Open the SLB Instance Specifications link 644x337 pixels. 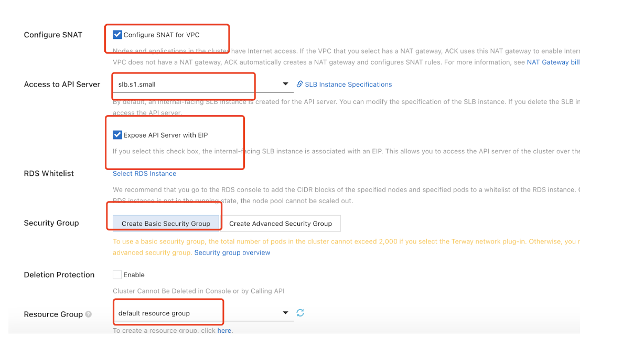[x=348, y=85]
